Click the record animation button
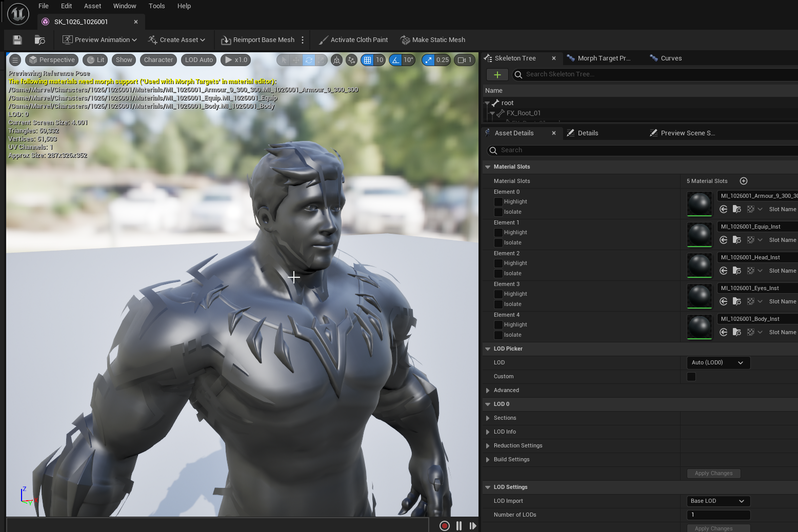 (445, 525)
